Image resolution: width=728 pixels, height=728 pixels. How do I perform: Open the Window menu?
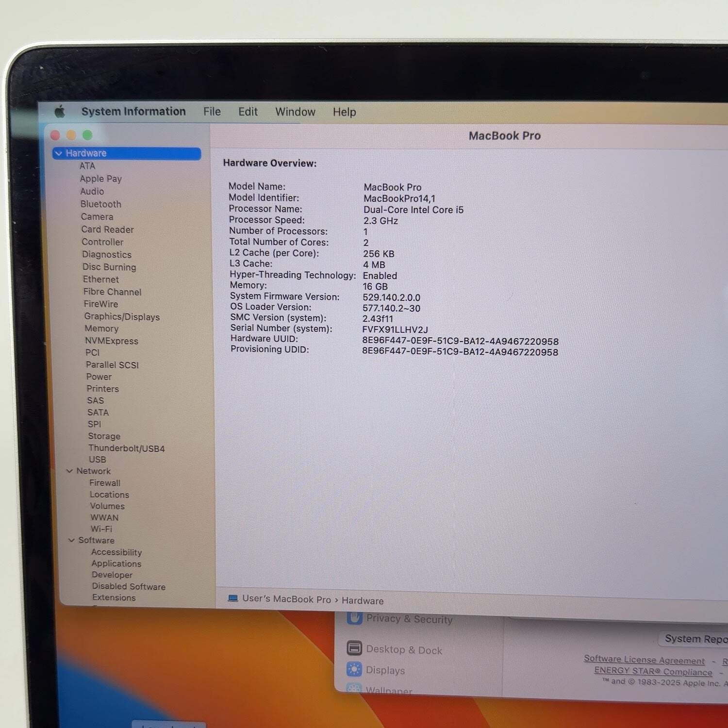click(x=295, y=112)
